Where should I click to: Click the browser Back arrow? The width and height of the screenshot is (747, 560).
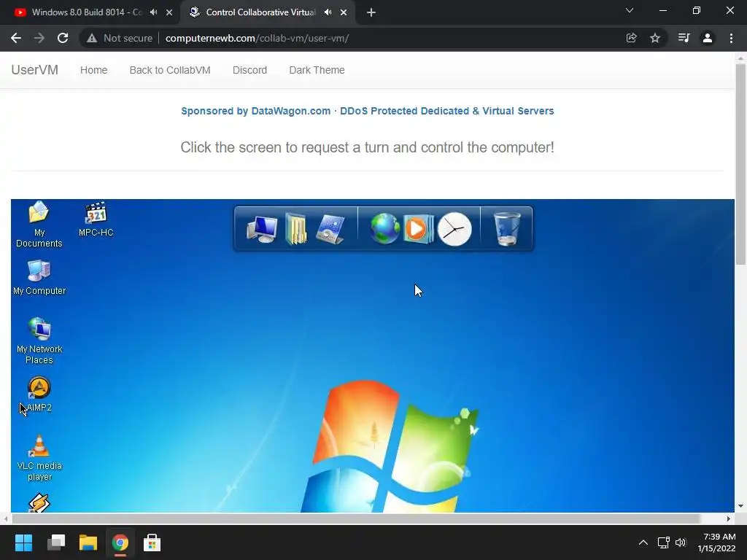pos(16,38)
